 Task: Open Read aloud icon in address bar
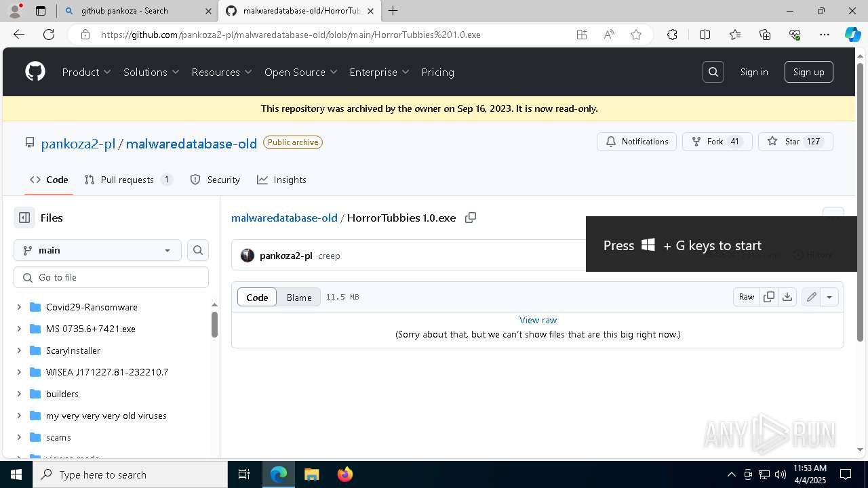[609, 35]
